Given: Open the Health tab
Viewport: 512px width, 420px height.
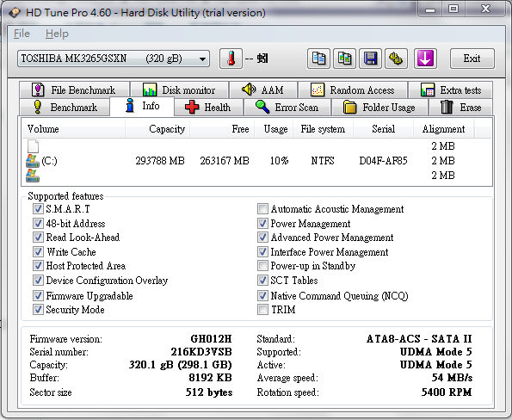Looking at the screenshot, I should 208,108.
